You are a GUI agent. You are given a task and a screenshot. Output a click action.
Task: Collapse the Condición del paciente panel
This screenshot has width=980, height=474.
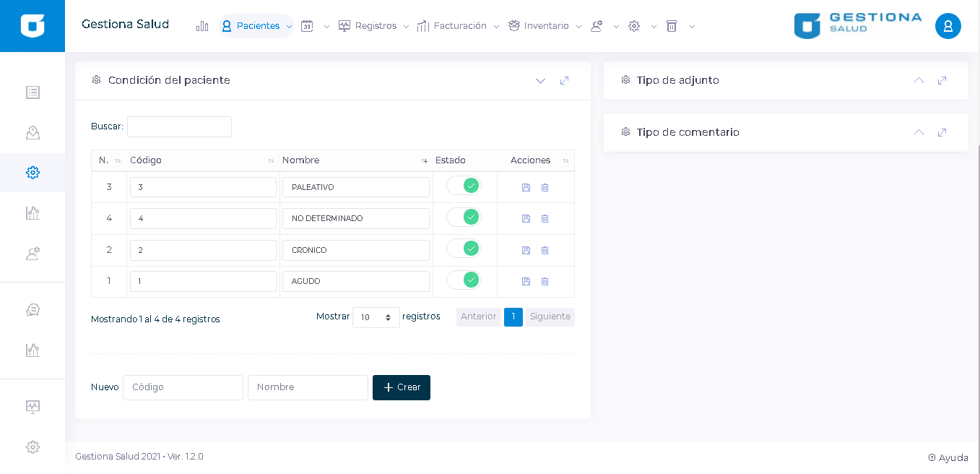tap(540, 80)
